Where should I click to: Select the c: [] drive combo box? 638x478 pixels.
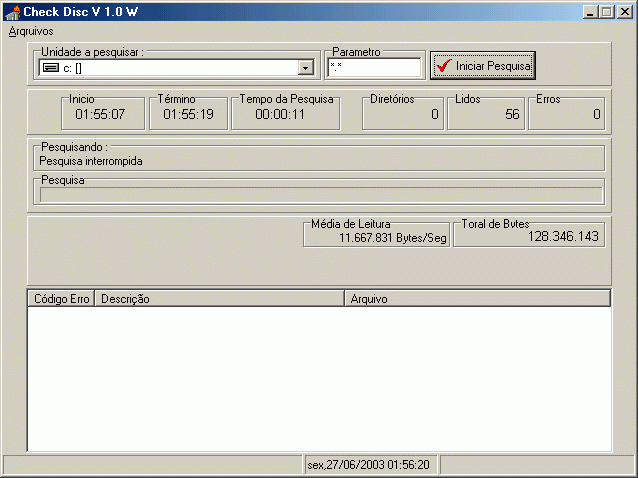click(x=168, y=68)
